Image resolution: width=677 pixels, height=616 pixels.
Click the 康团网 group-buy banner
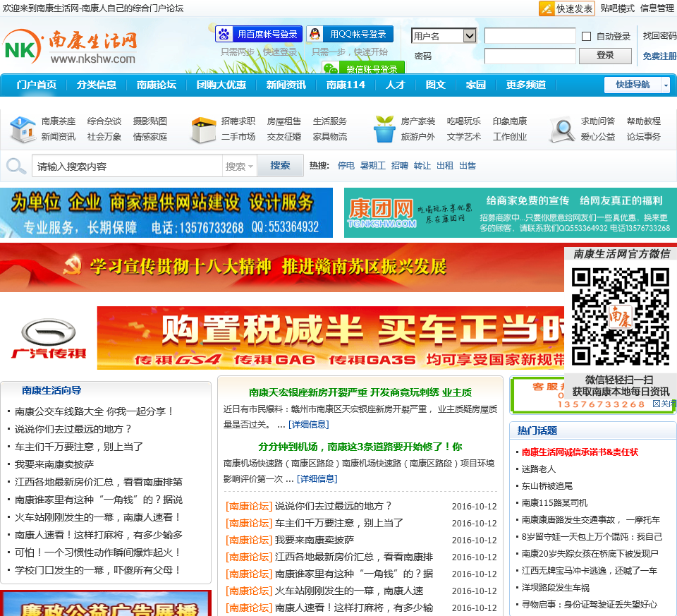(x=511, y=212)
